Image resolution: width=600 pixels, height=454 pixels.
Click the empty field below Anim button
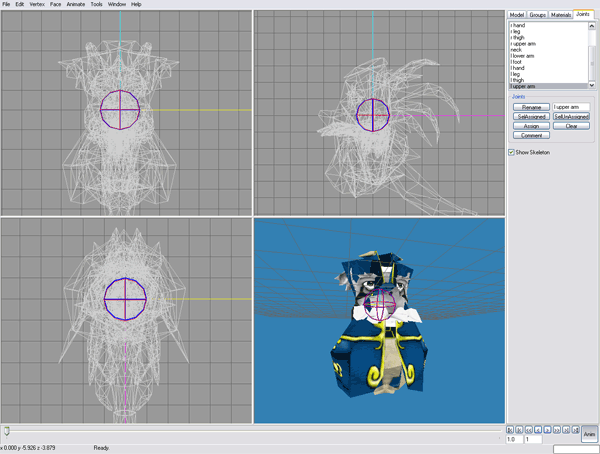[576, 449]
